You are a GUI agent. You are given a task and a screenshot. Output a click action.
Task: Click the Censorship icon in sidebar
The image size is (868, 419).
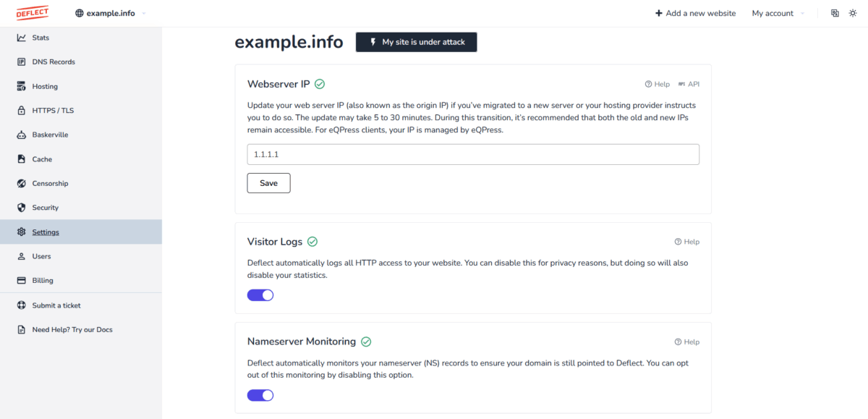[x=22, y=183]
